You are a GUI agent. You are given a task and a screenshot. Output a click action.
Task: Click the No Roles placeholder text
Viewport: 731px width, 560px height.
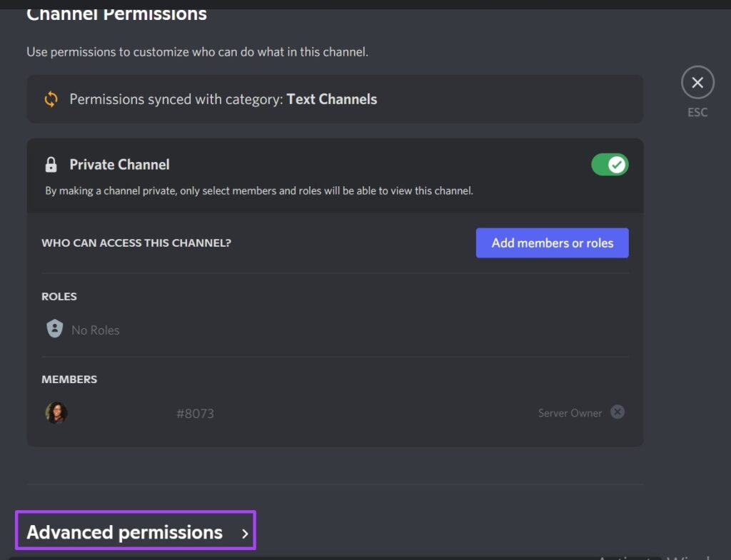(x=95, y=330)
